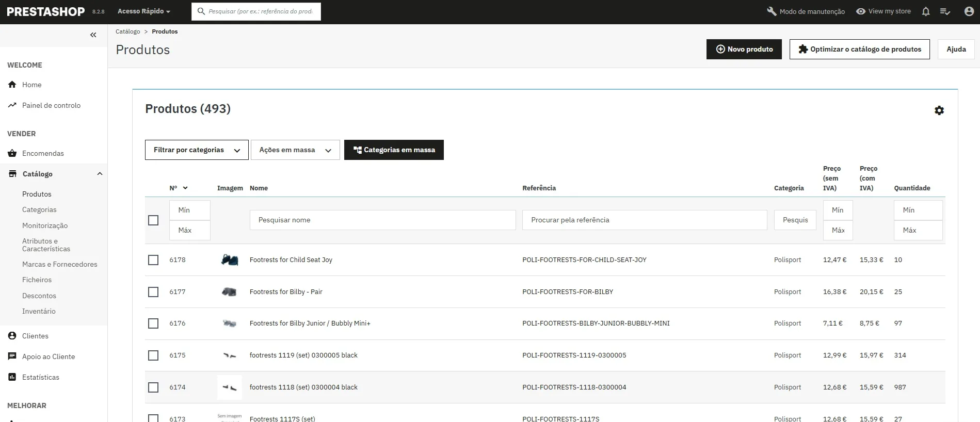This screenshot has height=422, width=980.
Task: Click the Apoio ao Cliente chat icon
Action: pos(12,356)
